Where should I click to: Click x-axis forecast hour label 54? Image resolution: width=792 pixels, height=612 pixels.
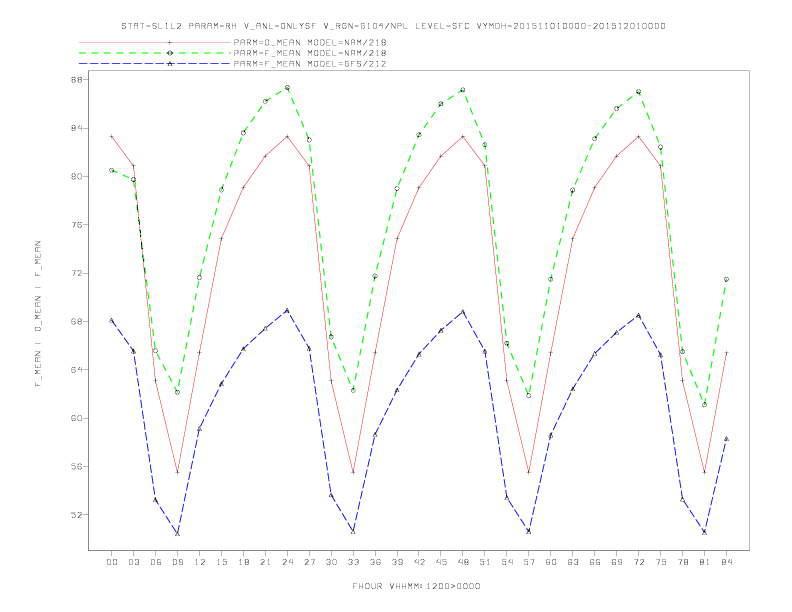click(x=507, y=562)
